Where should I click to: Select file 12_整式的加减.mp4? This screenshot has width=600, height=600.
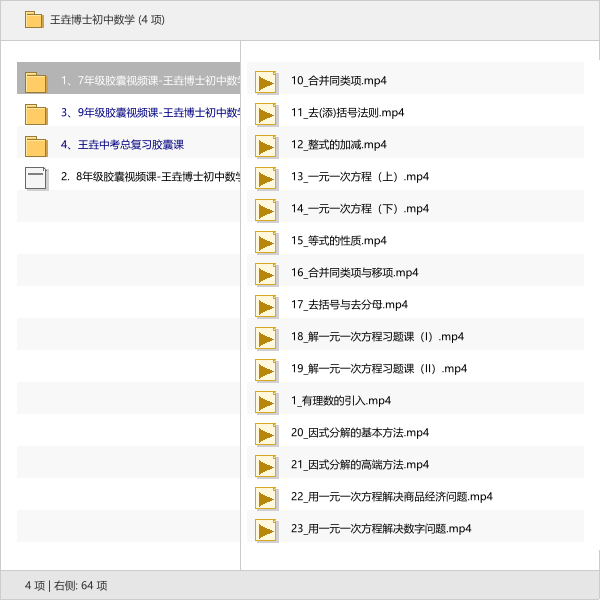coord(338,144)
